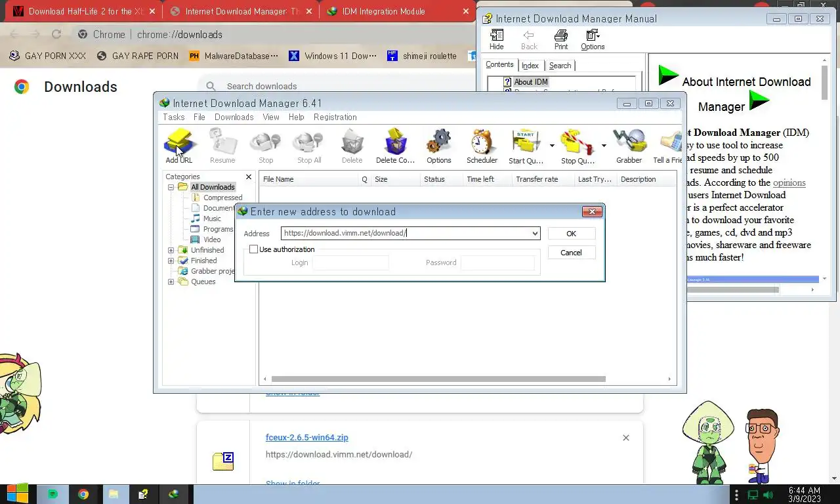Click the IDM Manual horizontal scrollbar
Viewport: 840px width, 504px height.
coord(732,289)
